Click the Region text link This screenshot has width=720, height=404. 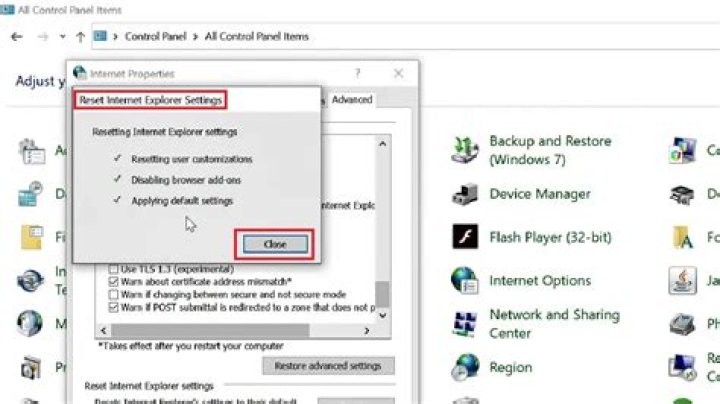(511, 367)
